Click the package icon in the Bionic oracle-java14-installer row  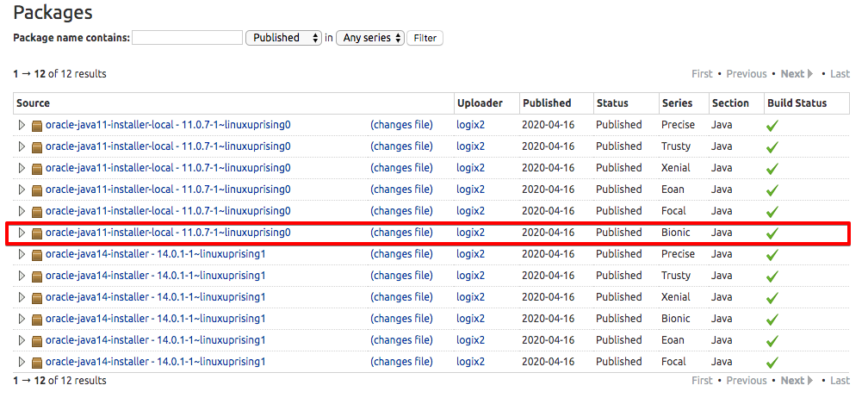37,319
